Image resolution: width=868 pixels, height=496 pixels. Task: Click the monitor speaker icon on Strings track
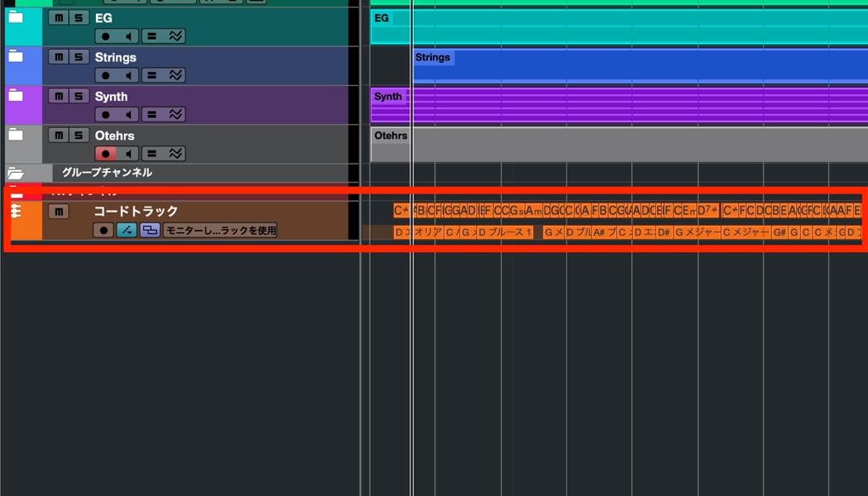click(x=128, y=75)
